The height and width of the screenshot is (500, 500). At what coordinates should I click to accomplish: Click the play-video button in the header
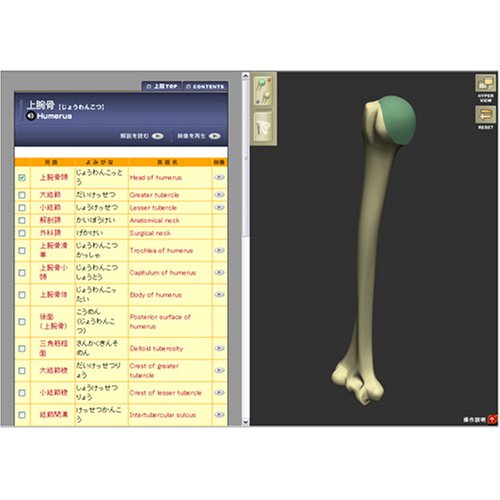tap(215, 136)
